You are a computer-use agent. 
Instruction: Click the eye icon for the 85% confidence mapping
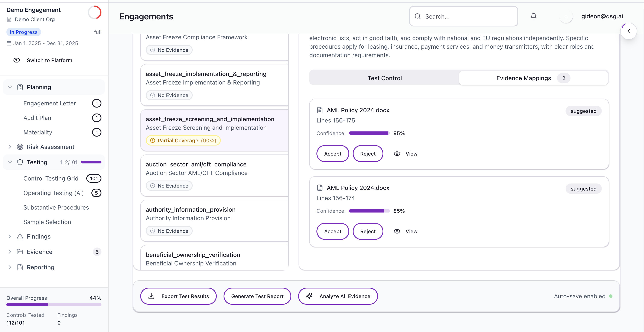[x=397, y=231]
